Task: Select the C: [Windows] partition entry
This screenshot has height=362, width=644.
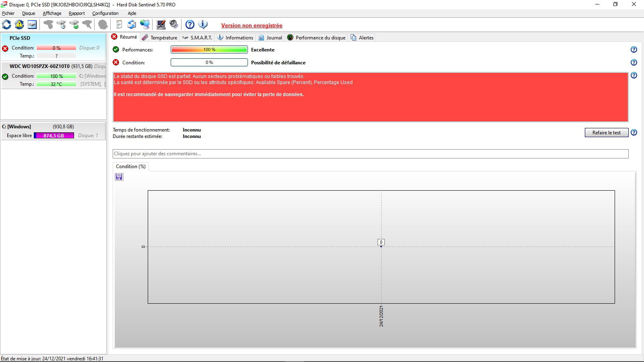Action: point(53,131)
